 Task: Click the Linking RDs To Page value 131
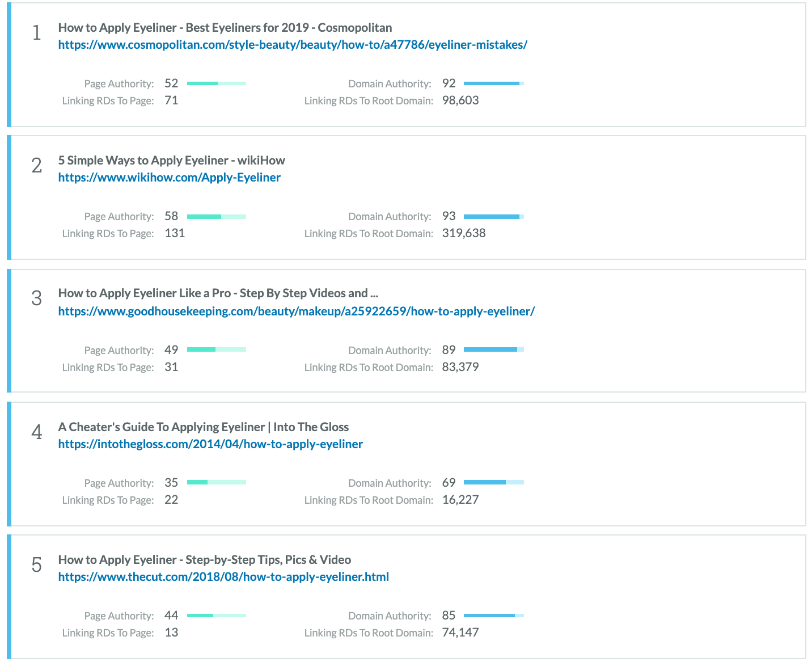coord(175,233)
